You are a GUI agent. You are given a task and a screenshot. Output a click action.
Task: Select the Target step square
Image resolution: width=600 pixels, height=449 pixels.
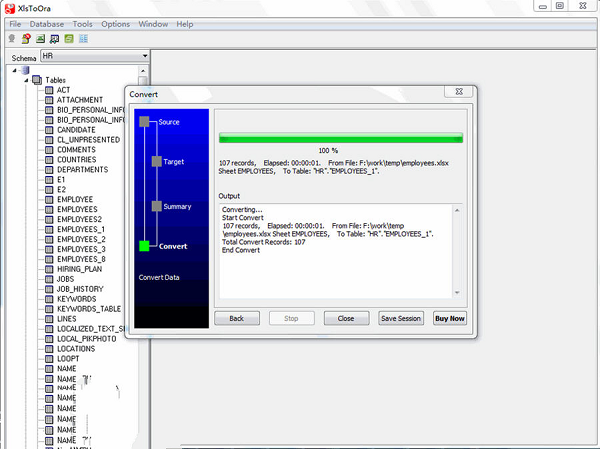tap(156, 161)
